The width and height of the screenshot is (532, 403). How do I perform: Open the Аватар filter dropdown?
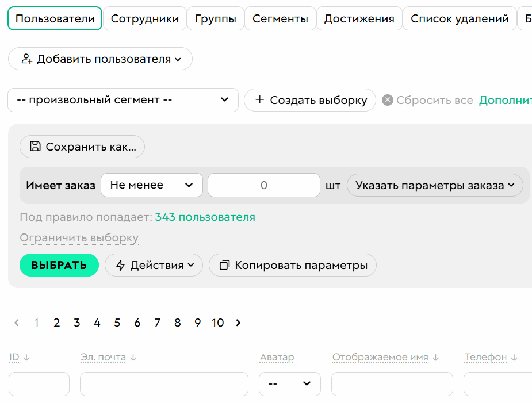coord(289,383)
